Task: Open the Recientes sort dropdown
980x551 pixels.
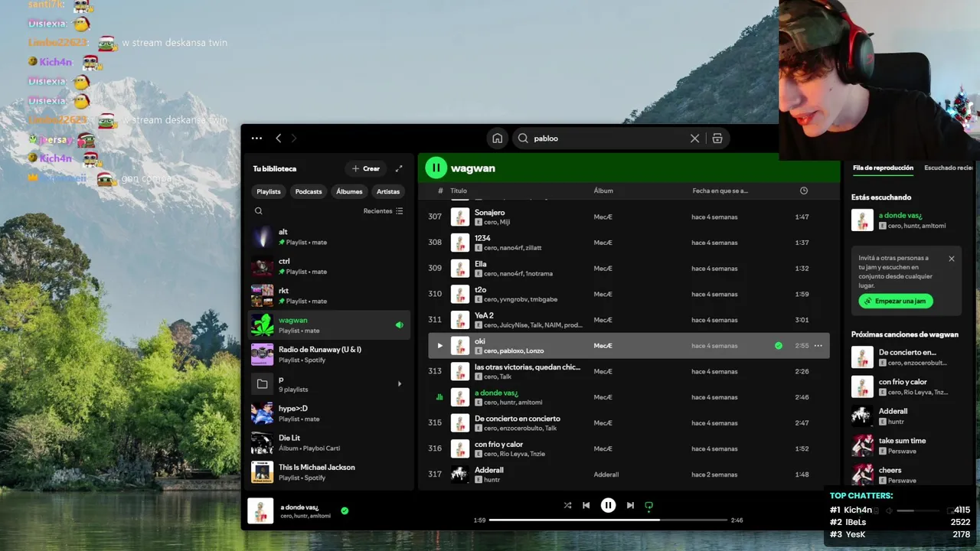Action: [384, 211]
